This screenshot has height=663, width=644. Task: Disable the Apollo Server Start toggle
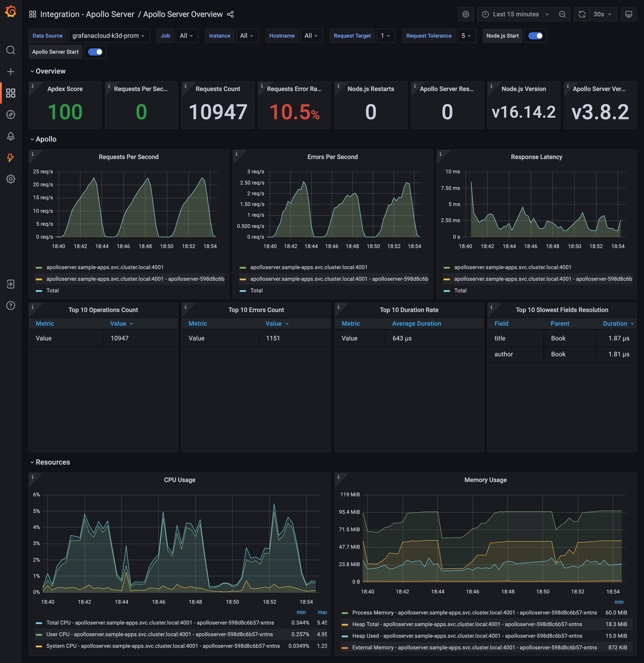tap(95, 52)
